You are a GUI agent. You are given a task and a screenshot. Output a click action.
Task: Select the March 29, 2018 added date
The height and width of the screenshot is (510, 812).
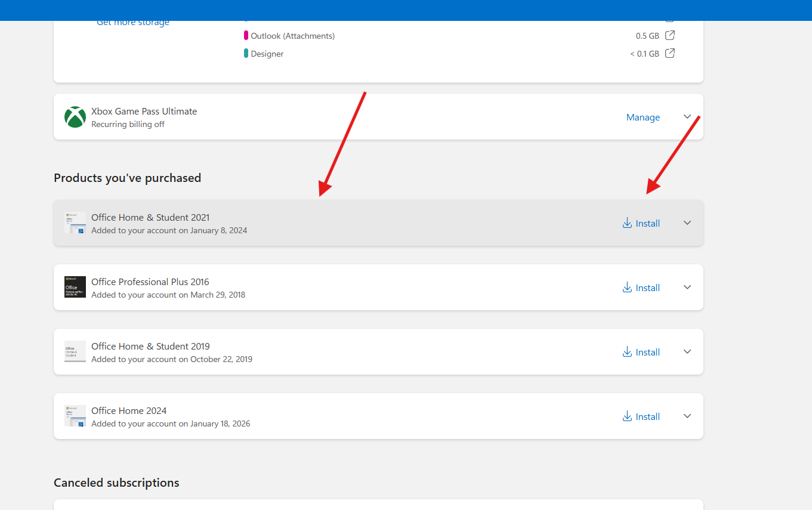click(218, 295)
